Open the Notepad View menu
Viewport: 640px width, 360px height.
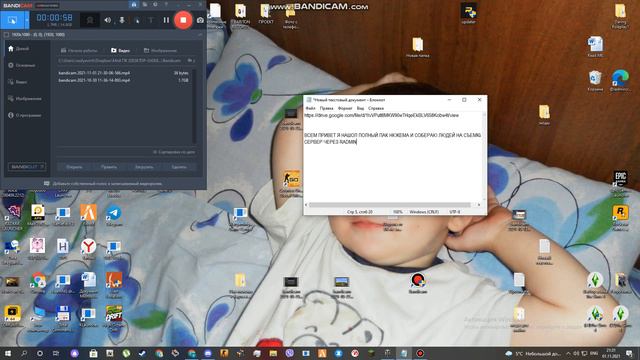point(360,109)
